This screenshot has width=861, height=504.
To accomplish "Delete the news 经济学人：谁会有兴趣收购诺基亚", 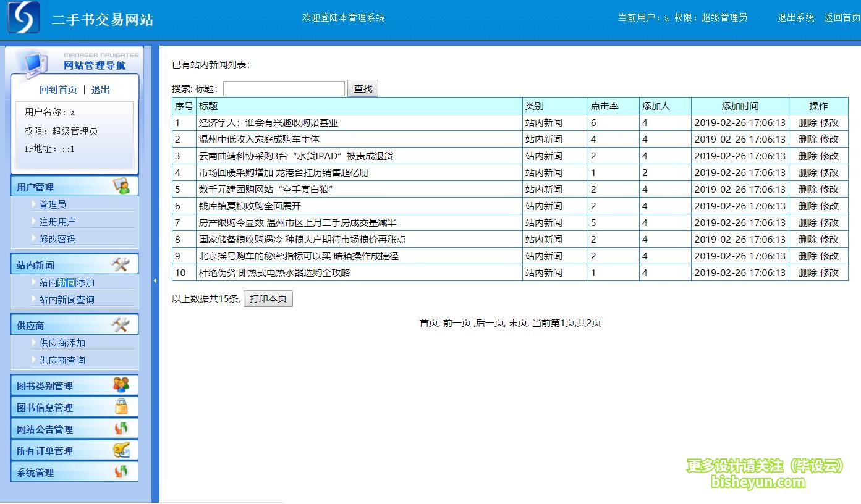I will coord(808,122).
